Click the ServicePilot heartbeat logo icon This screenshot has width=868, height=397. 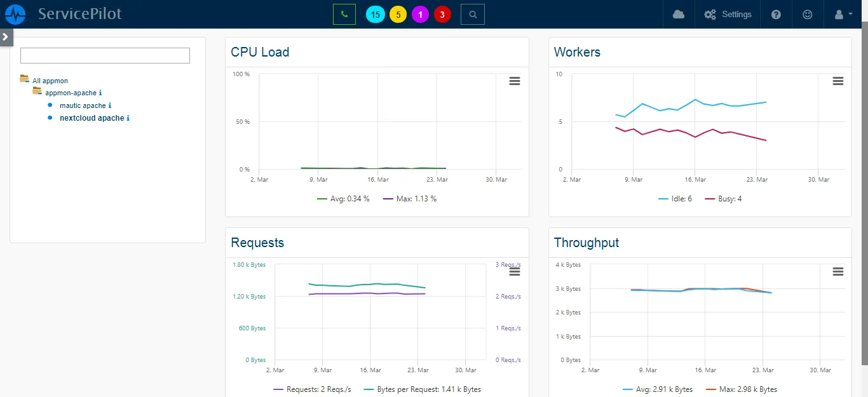click(x=15, y=14)
